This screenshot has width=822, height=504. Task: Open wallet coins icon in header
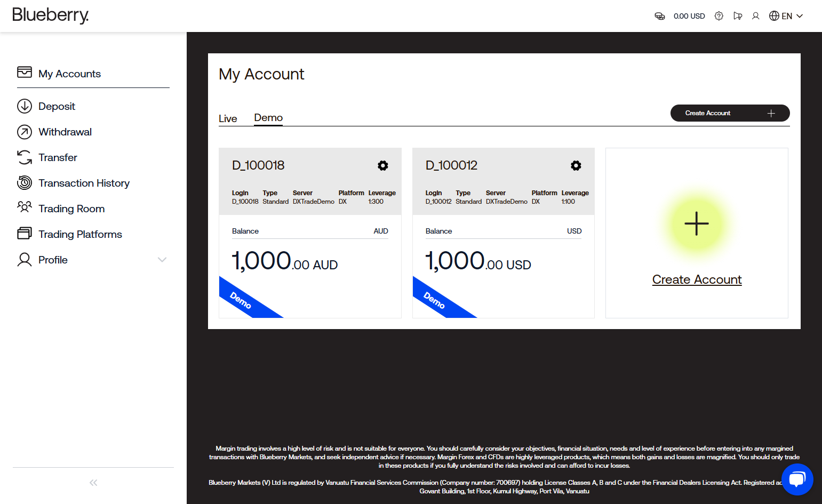click(x=660, y=16)
